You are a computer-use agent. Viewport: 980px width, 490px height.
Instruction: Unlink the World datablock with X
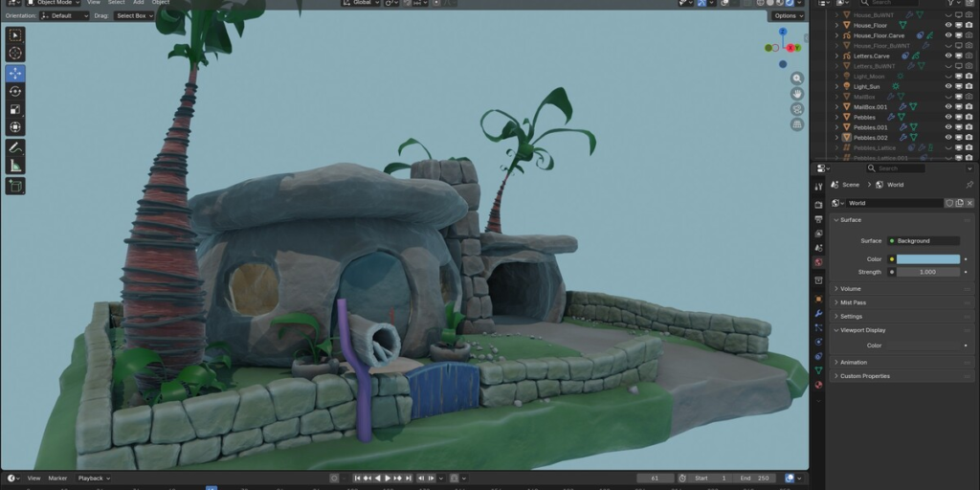[969, 203]
